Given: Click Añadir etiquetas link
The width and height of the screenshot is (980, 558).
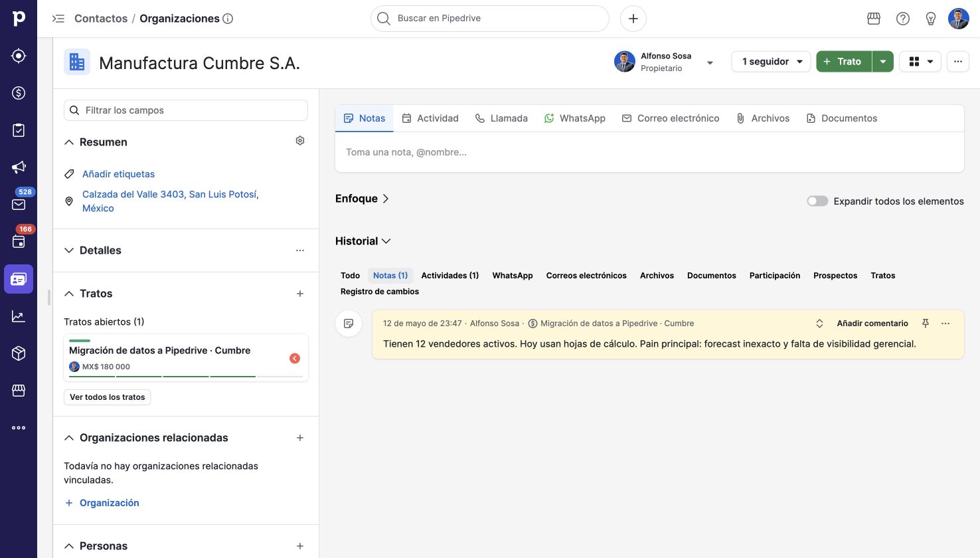Looking at the screenshot, I should tap(118, 174).
